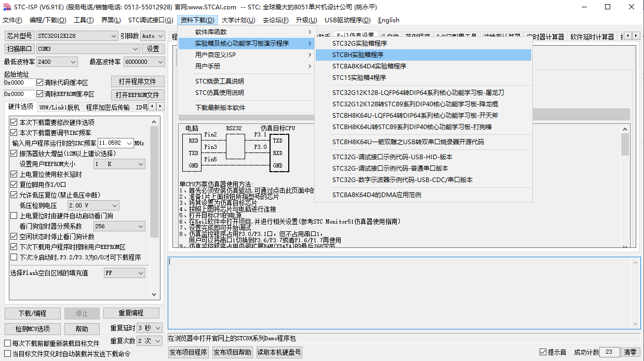Open the STC调试接口(G) menu
Viewport: 644px width, 361px height.
(x=151, y=20)
